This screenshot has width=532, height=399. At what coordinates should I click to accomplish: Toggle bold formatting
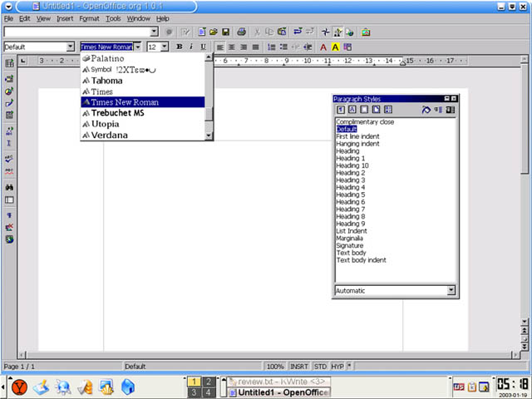pyautogui.click(x=180, y=47)
